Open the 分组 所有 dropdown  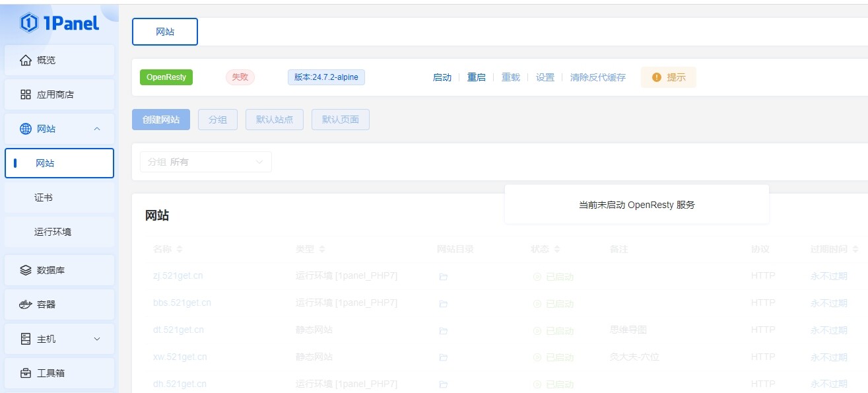pyautogui.click(x=206, y=162)
